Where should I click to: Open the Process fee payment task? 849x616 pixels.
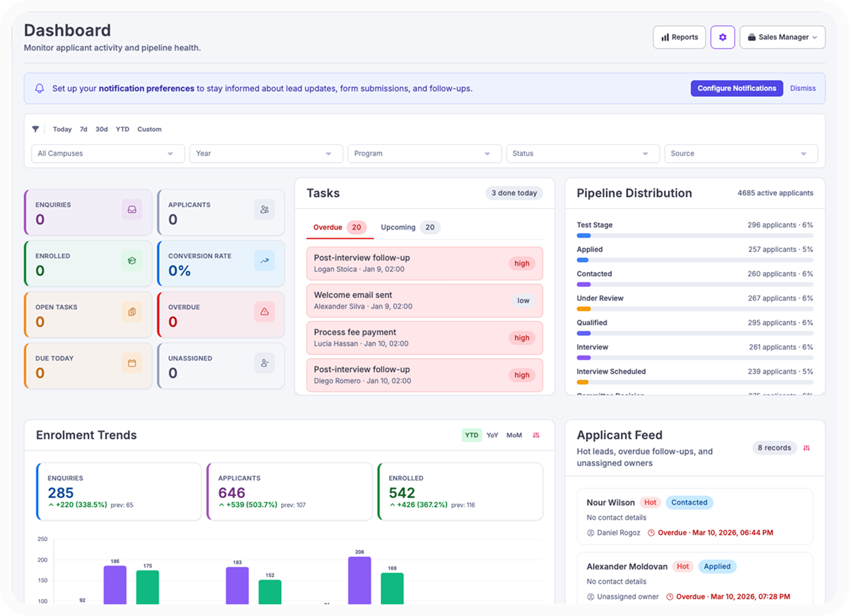424,338
